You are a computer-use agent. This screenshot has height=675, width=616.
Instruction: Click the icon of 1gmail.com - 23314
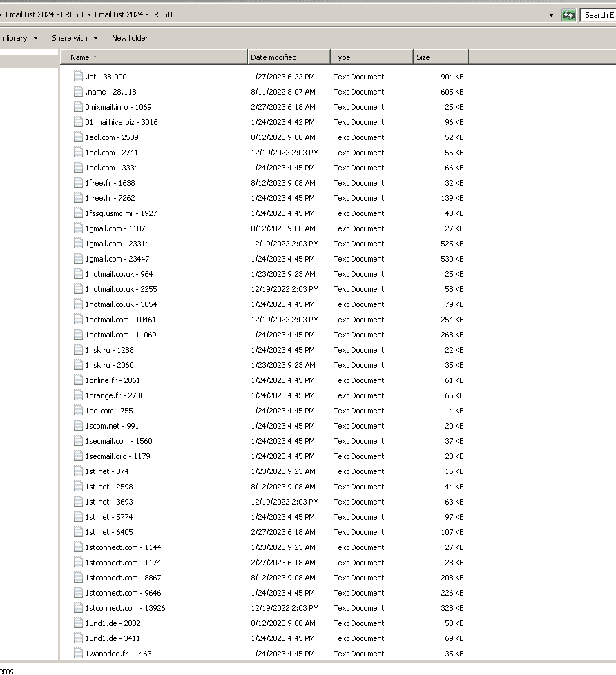click(78, 244)
